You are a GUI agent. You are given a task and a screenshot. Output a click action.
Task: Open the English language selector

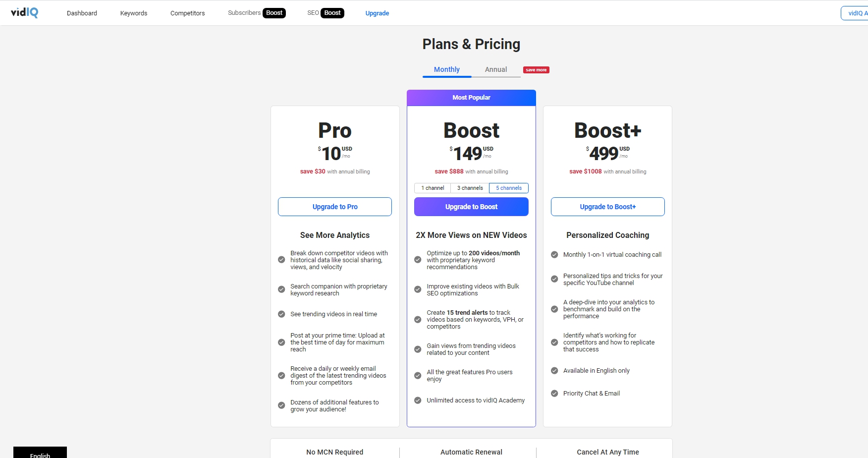point(40,453)
